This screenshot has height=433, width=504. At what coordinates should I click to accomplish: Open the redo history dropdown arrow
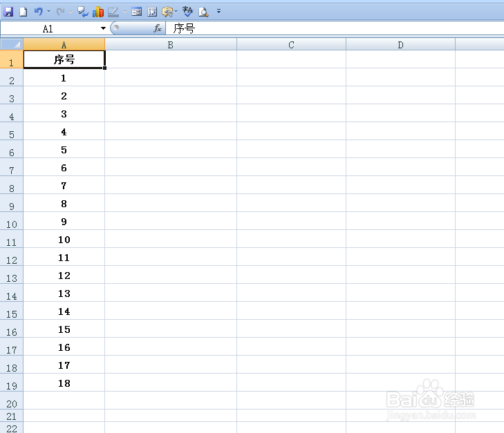pyautogui.click(x=71, y=12)
